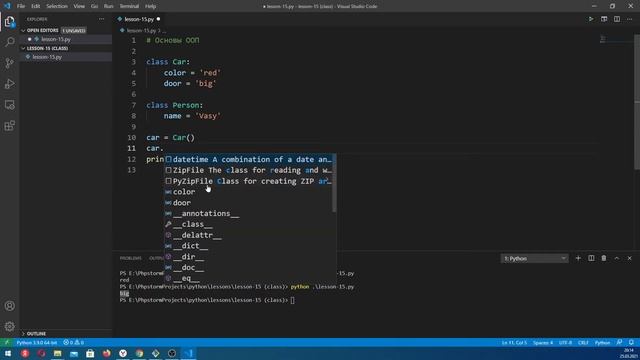Open the Explorer view in activity bar
Viewport: 640px width, 360px height.
(9, 21)
